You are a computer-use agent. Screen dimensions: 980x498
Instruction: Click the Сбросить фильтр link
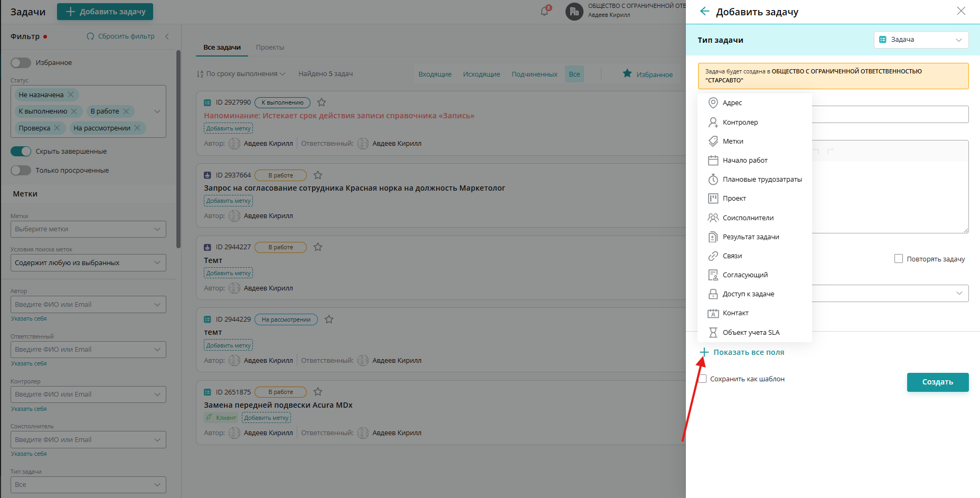(126, 36)
